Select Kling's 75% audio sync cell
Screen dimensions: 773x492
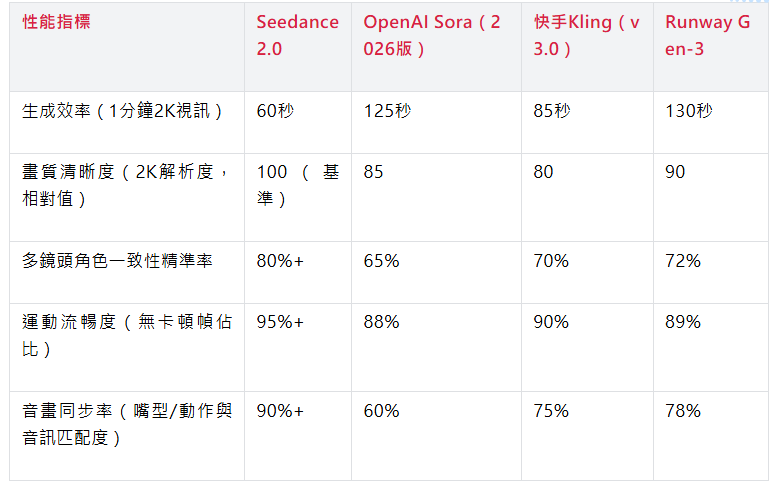click(551, 411)
